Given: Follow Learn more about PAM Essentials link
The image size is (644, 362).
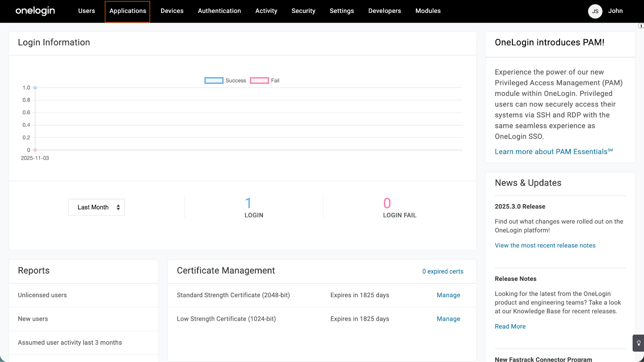Looking at the screenshot, I should (x=554, y=151).
